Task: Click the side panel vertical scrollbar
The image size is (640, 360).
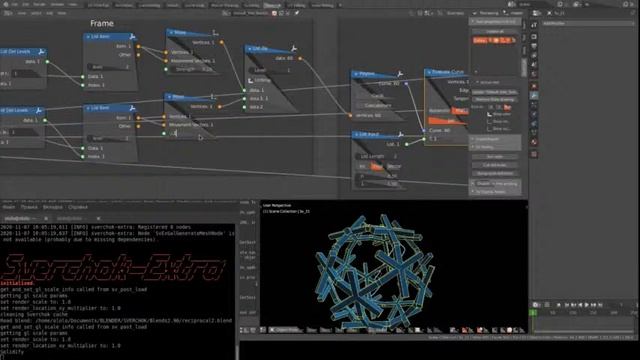Action: 524,67
